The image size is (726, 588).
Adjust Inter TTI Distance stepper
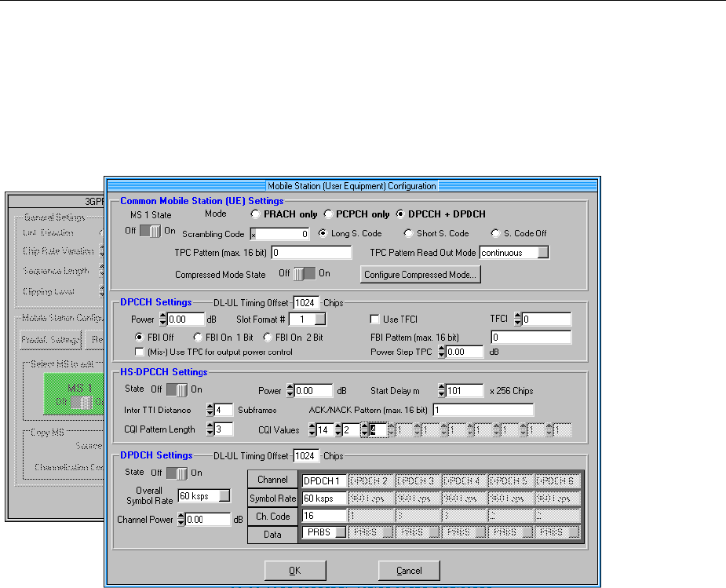pyautogui.click(x=210, y=410)
